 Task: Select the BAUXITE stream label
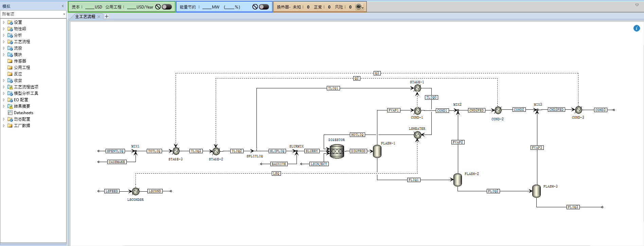[279, 164]
